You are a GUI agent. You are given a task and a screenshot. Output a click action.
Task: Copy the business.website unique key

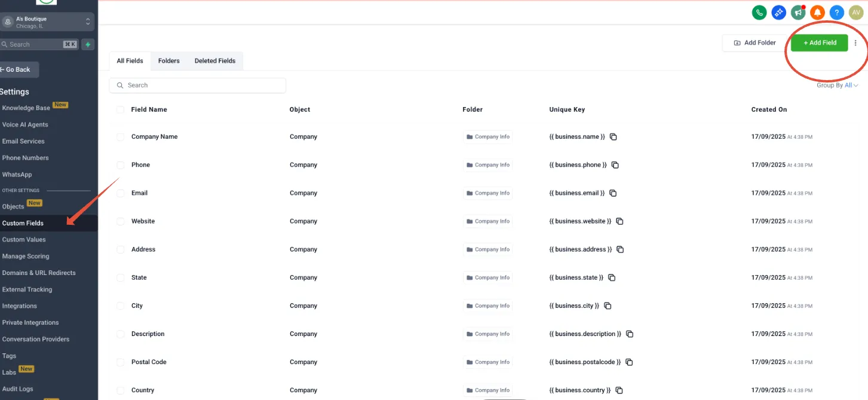(x=619, y=221)
